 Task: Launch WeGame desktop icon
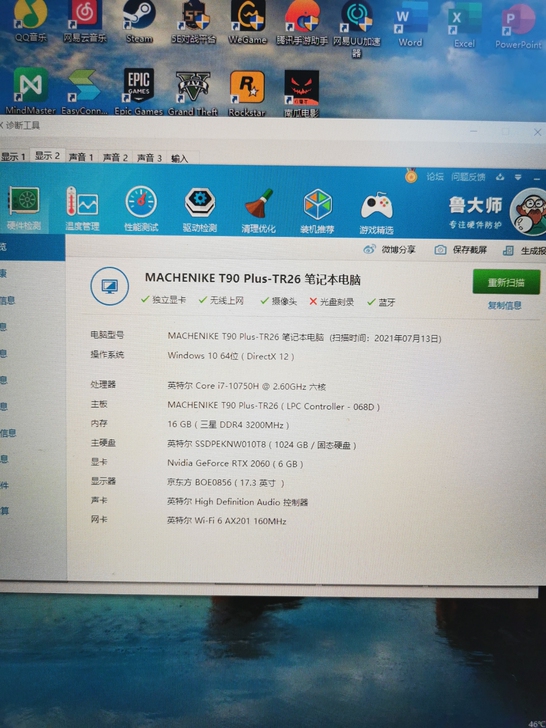click(247, 21)
